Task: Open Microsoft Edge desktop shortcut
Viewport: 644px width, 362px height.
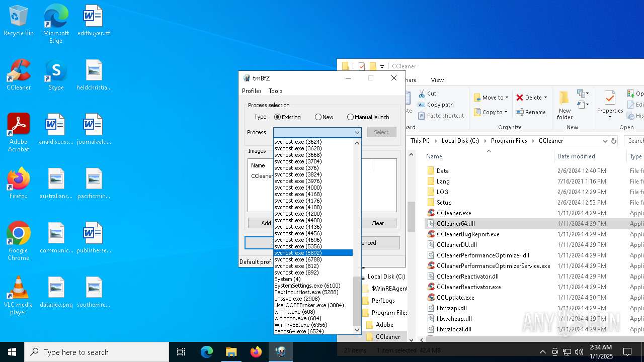Action: click(56, 24)
